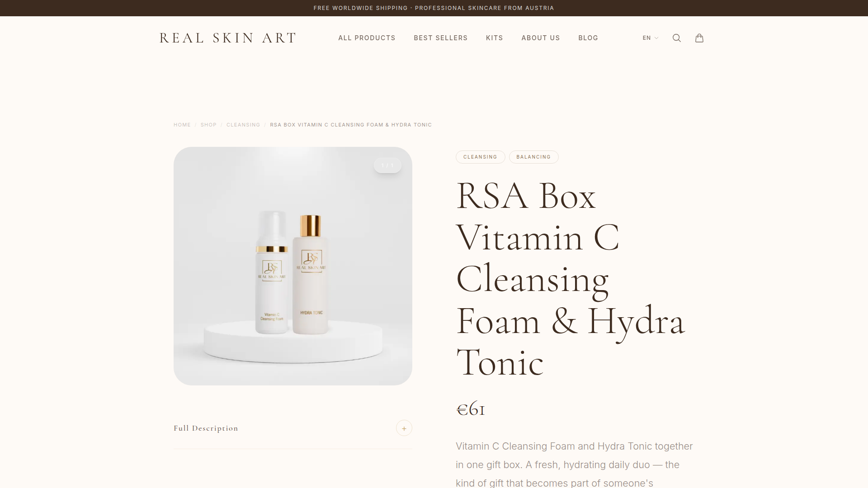Open the search magnifier icon

[676, 38]
